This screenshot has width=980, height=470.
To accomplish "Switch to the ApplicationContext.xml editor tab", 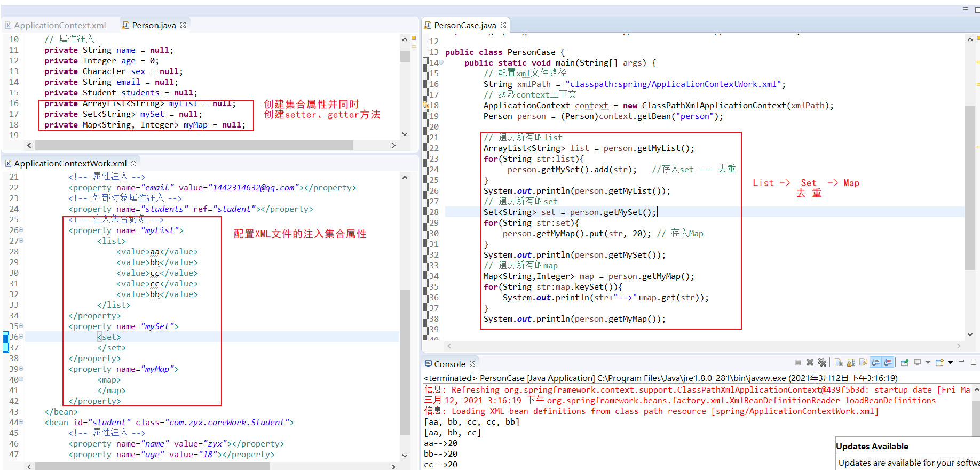I will coord(56,25).
